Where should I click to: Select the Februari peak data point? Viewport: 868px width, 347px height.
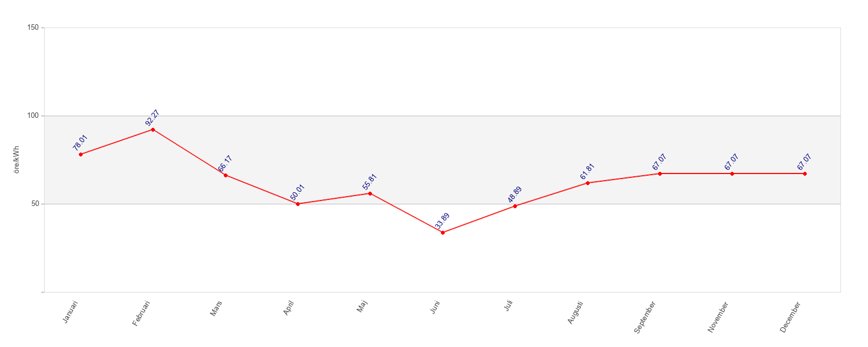coord(153,129)
